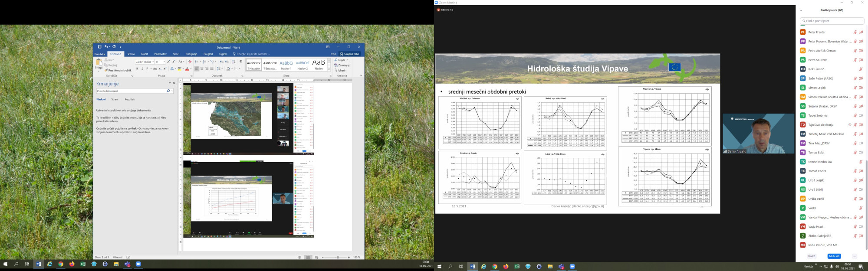The height and width of the screenshot is (271, 868).
Task: Open the Calibri (Telo) font dropdown
Action: [153, 62]
